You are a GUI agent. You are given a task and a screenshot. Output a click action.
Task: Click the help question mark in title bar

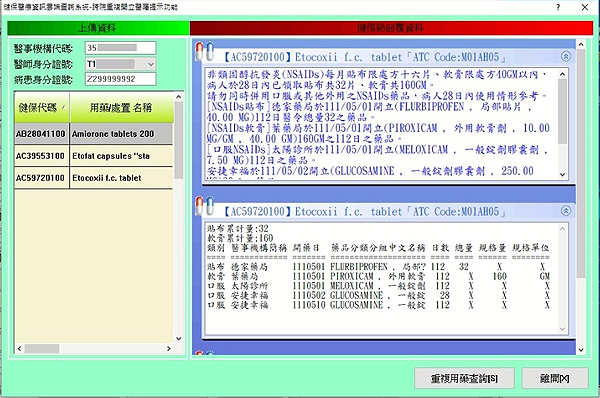(x=558, y=7)
